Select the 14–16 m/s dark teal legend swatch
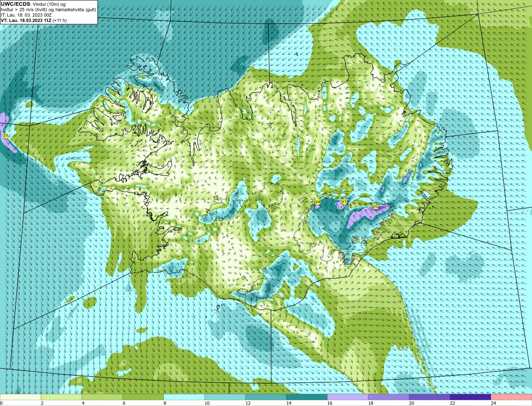This screenshot has width=532, height=406. pyautogui.click(x=307, y=397)
